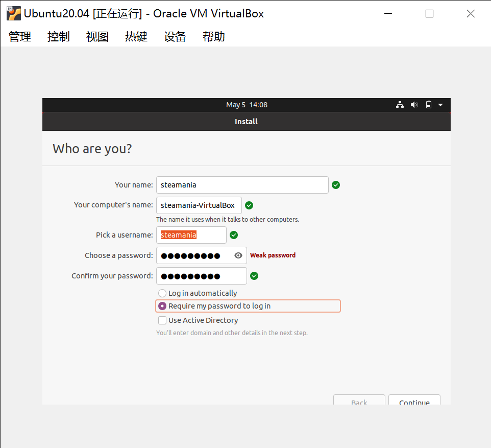This screenshot has width=491, height=448.
Task: Click green checkmark beside username field
Action: coord(234,235)
